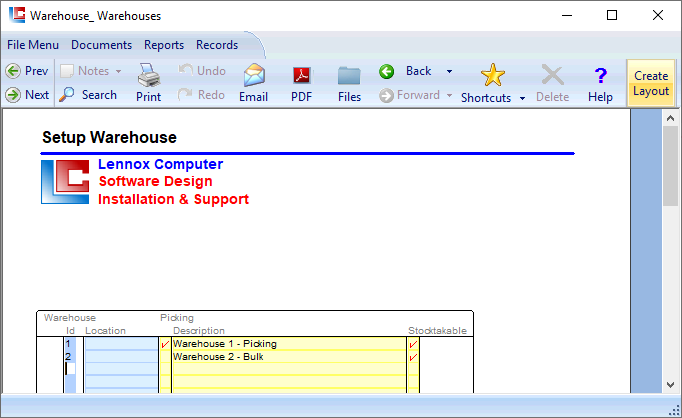Viewport: 682px width, 418px height.
Task: Click the vertical scrollbar down arrow
Action: pyautogui.click(x=671, y=384)
